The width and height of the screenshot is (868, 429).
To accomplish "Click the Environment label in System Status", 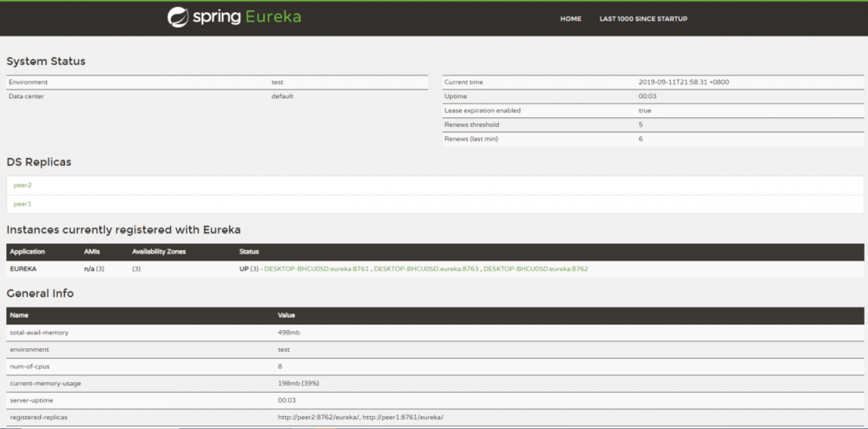I will coord(29,82).
